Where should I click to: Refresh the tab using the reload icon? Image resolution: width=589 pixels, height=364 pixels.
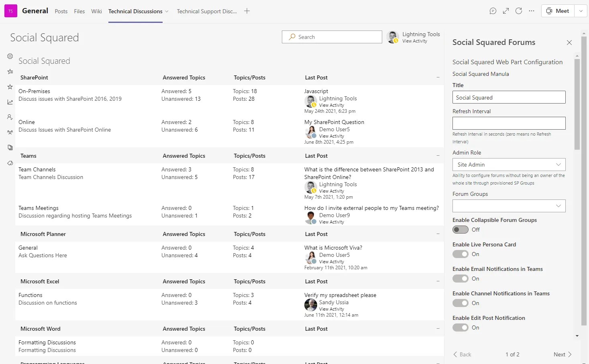tap(518, 11)
